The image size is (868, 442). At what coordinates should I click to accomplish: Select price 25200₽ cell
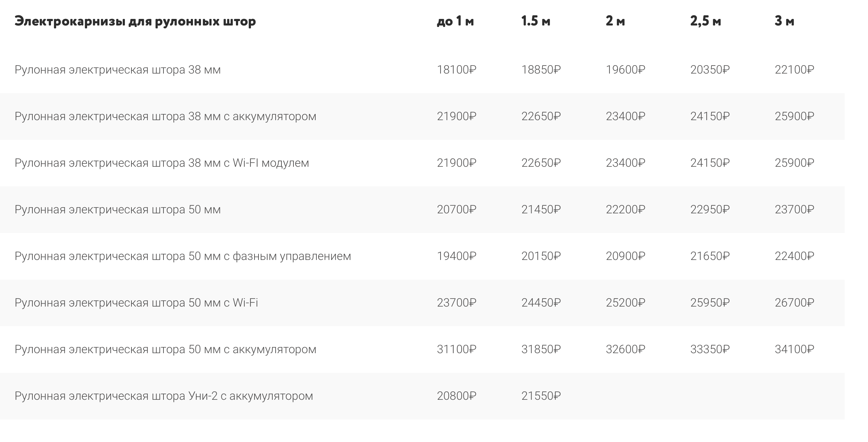click(x=626, y=303)
